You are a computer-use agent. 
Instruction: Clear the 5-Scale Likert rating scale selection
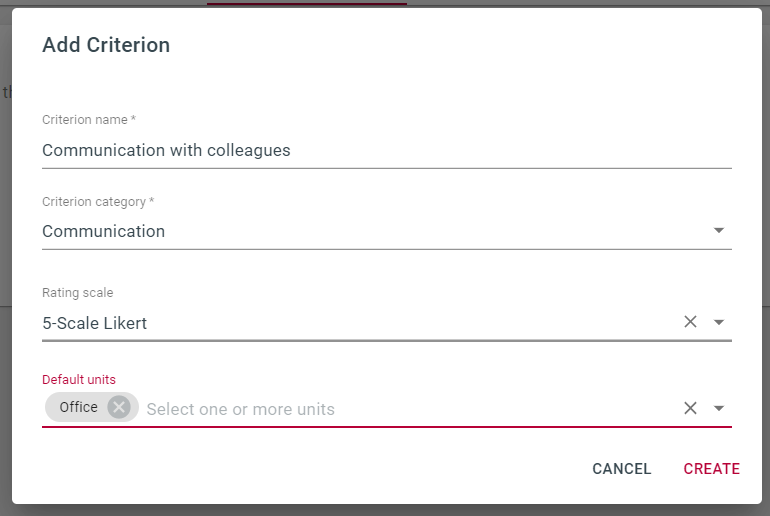(x=690, y=322)
